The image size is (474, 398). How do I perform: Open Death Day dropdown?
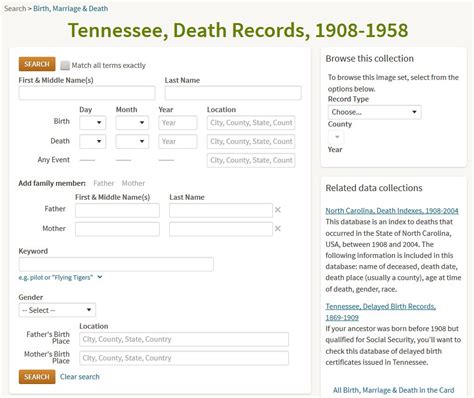93,141
